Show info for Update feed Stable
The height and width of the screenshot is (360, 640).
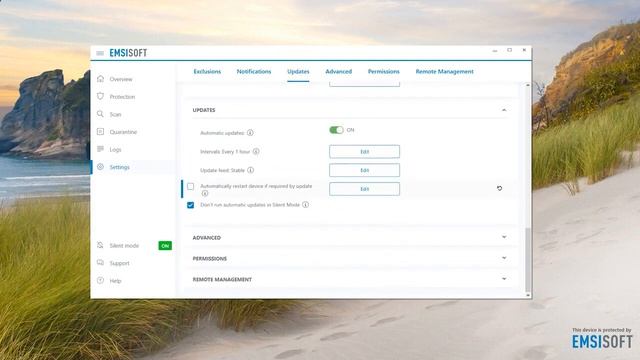coord(251,170)
